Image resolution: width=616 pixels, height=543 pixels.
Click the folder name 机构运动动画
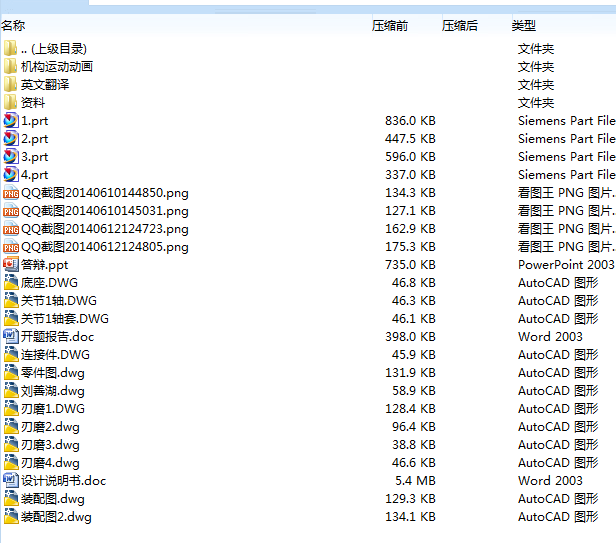pos(57,66)
